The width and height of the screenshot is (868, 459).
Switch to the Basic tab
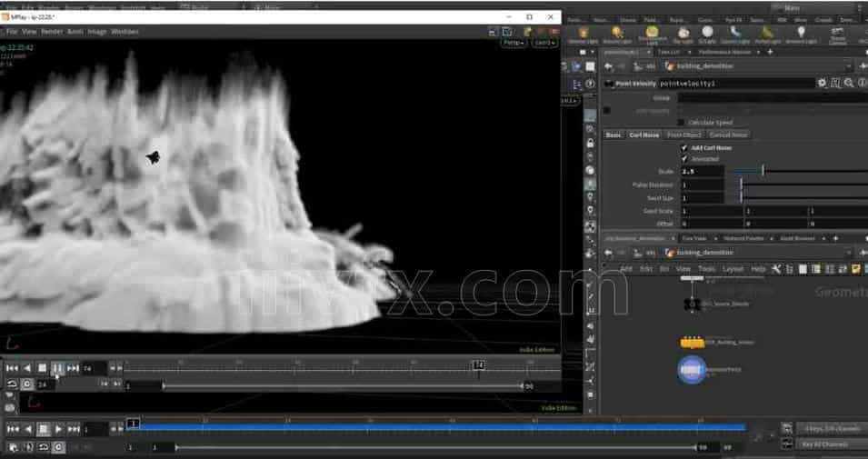tap(614, 135)
